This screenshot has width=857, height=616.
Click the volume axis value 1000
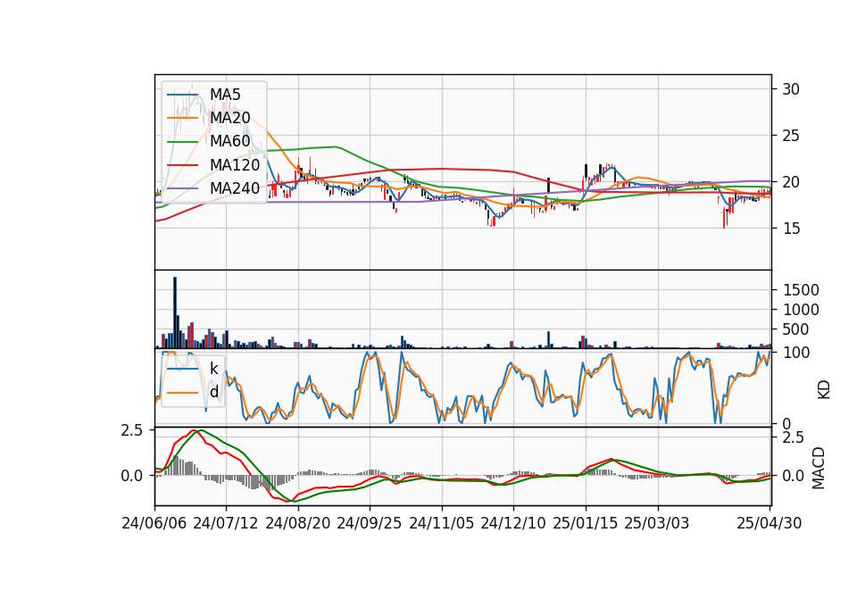(x=801, y=310)
